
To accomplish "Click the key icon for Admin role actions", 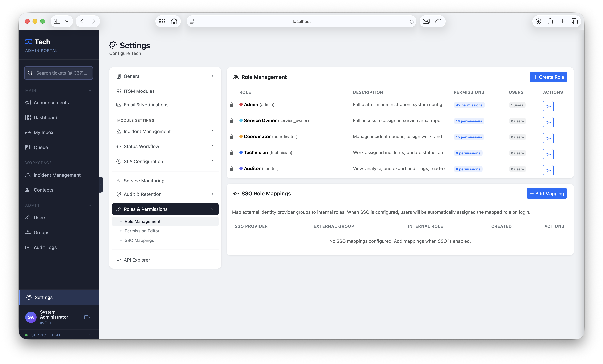I will point(548,106).
